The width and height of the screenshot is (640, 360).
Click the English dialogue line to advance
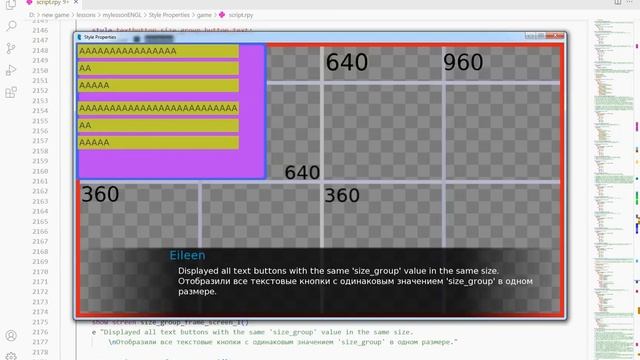coord(338,271)
